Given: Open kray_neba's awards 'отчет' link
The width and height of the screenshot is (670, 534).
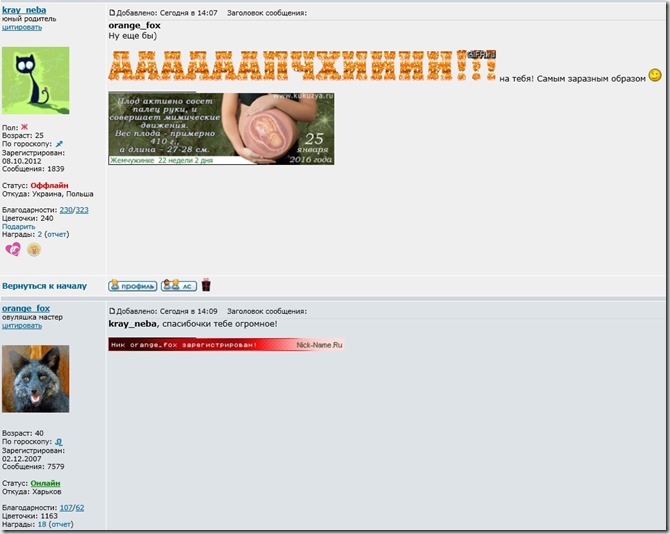Looking at the screenshot, I should tap(58, 234).
